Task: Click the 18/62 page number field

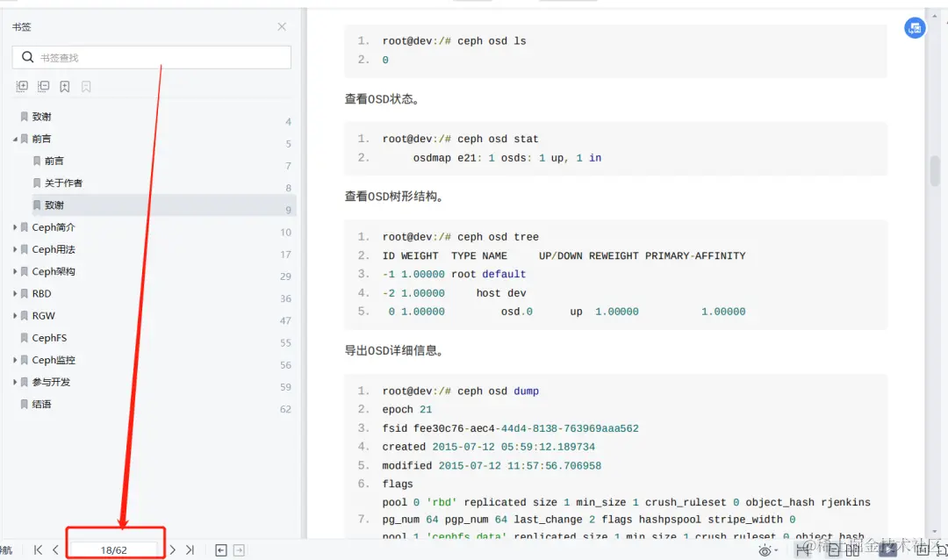Action: click(114, 549)
